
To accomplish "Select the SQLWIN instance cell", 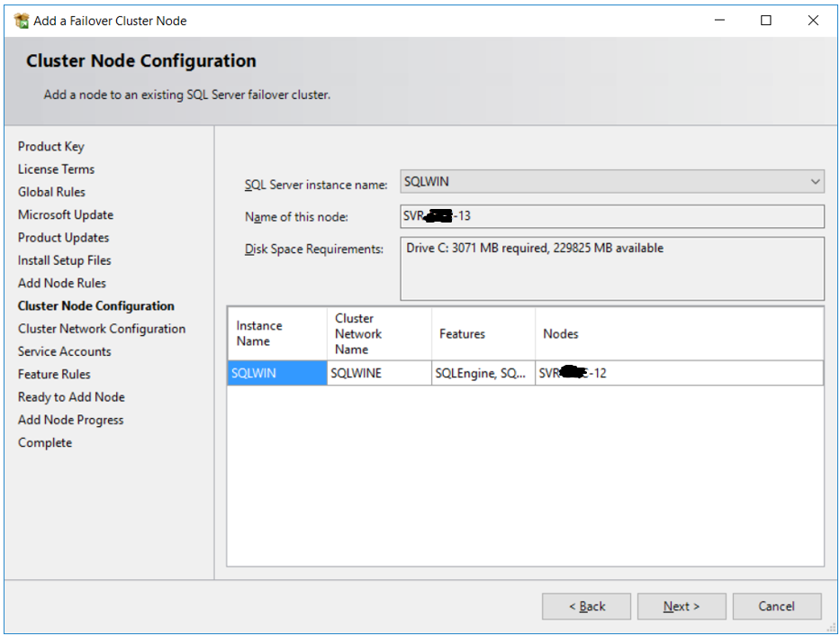I will (x=277, y=373).
